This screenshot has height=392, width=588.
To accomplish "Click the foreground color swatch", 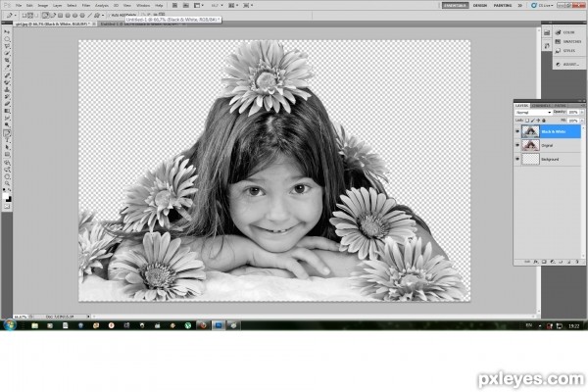I will tap(6, 196).
